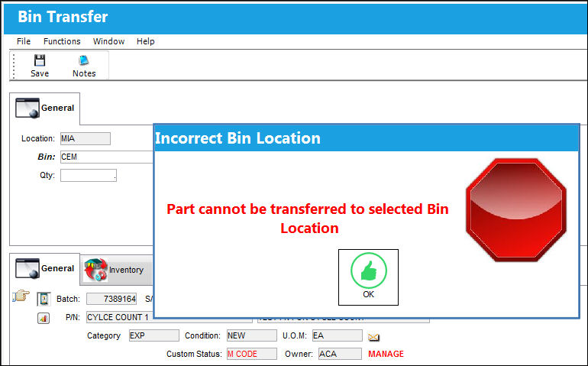This screenshot has width=588, height=366.
Task: Click the Bin field containing CEM
Action: point(107,157)
